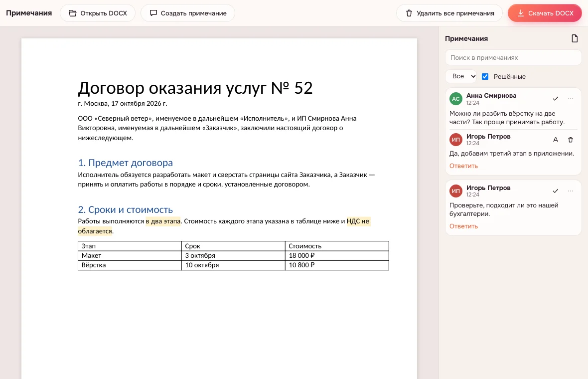The width and height of the screenshot is (588, 379).
Task: Open more options on бухгалтерии comment
Action: coord(571,191)
